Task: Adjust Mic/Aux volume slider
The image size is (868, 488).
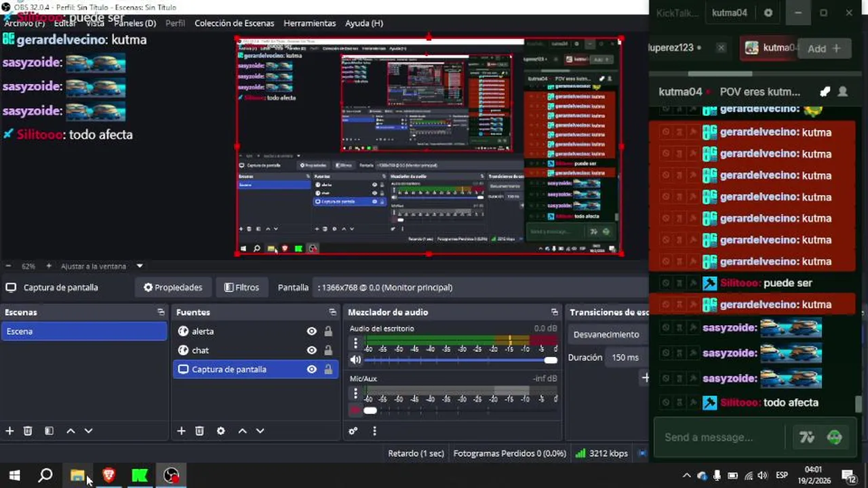Action: [x=460, y=410]
